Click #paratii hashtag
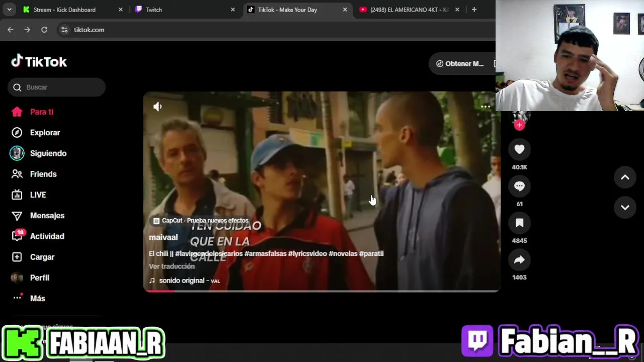 click(x=371, y=253)
